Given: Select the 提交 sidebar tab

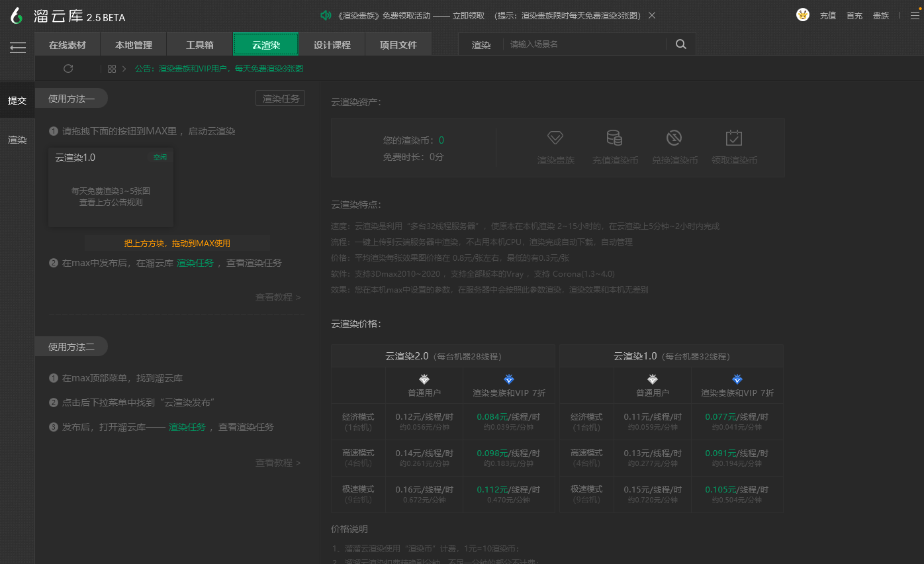Looking at the screenshot, I should click(17, 101).
